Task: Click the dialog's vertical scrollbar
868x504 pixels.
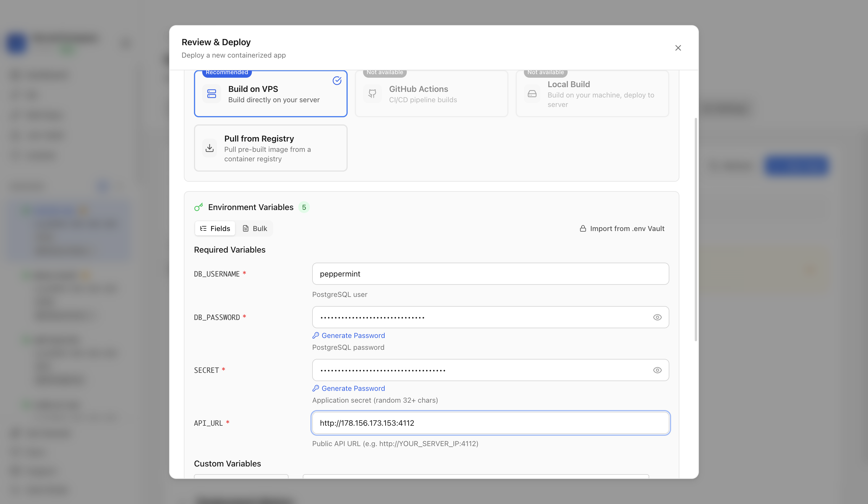Action: (x=696, y=230)
